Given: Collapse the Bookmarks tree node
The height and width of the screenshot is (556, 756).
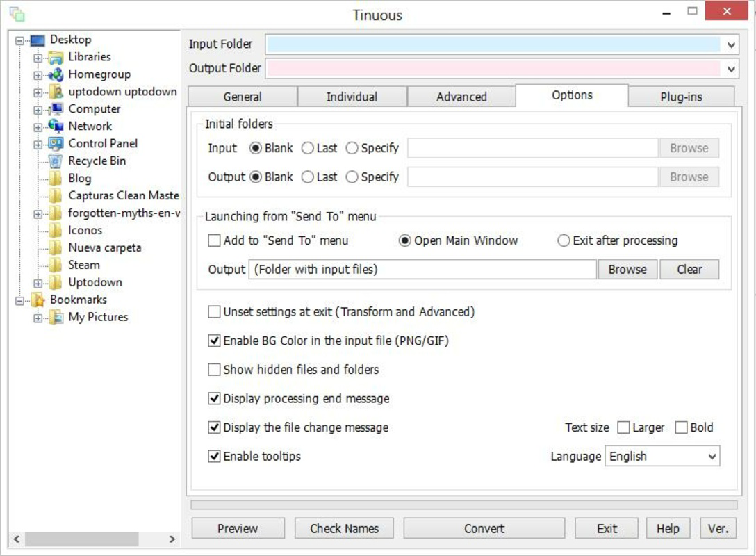Looking at the screenshot, I should (19, 302).
